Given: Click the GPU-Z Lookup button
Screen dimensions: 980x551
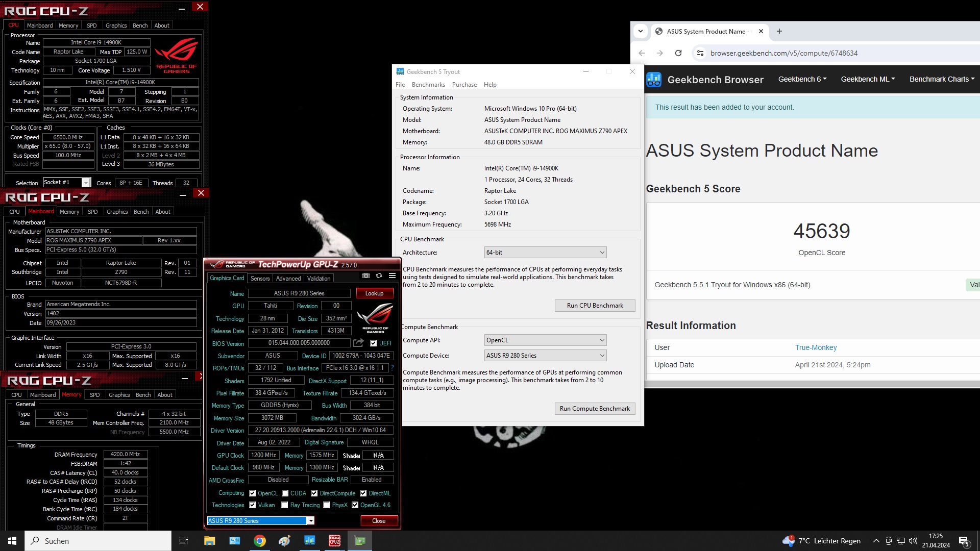Looking at the screenshot, I should (374, 293).
